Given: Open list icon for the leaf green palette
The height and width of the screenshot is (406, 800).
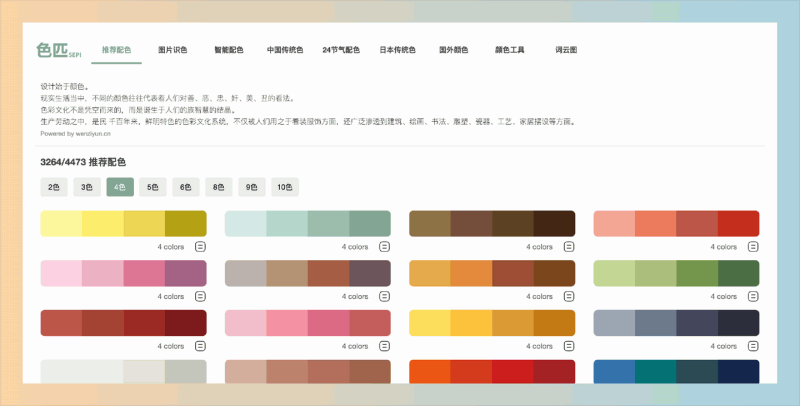Looking at the screenshot, I should point(753,296).
